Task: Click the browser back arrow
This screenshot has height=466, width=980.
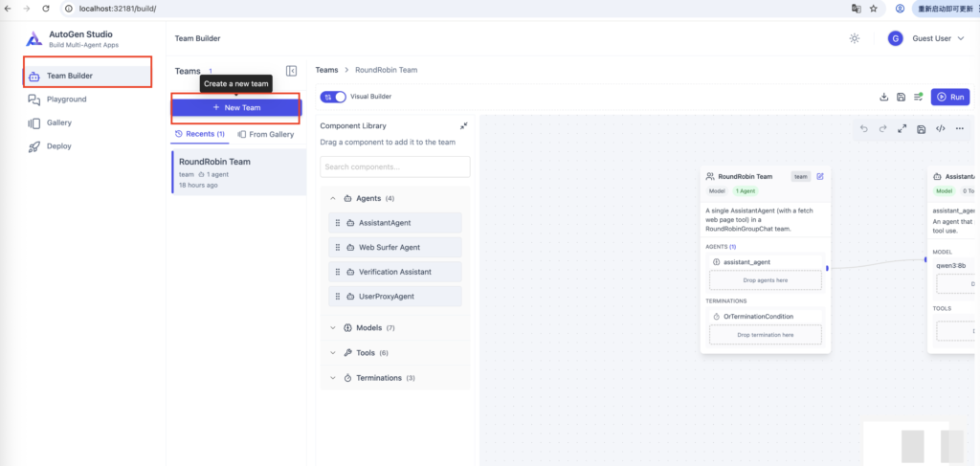Action: pos(8,9)
